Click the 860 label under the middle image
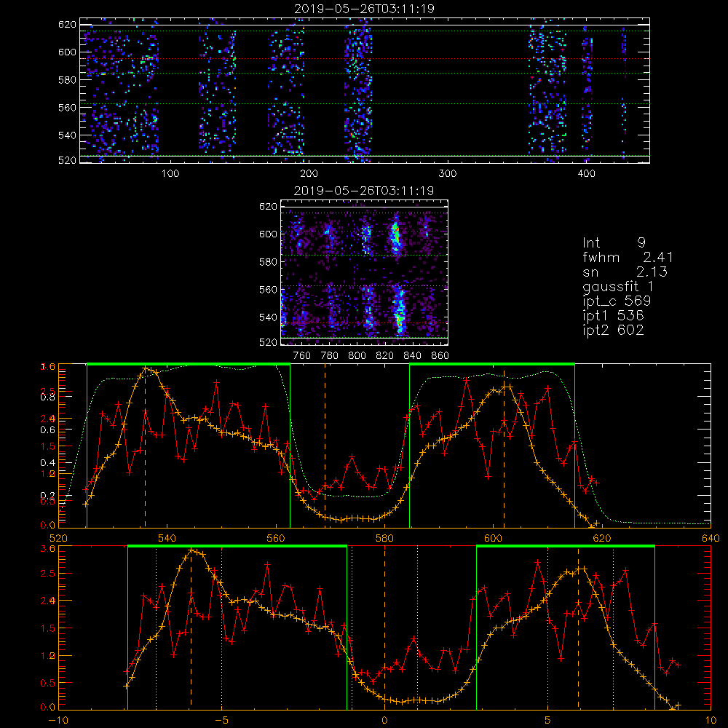This screenshot has width=728, height=728. (x=440, y=356)
